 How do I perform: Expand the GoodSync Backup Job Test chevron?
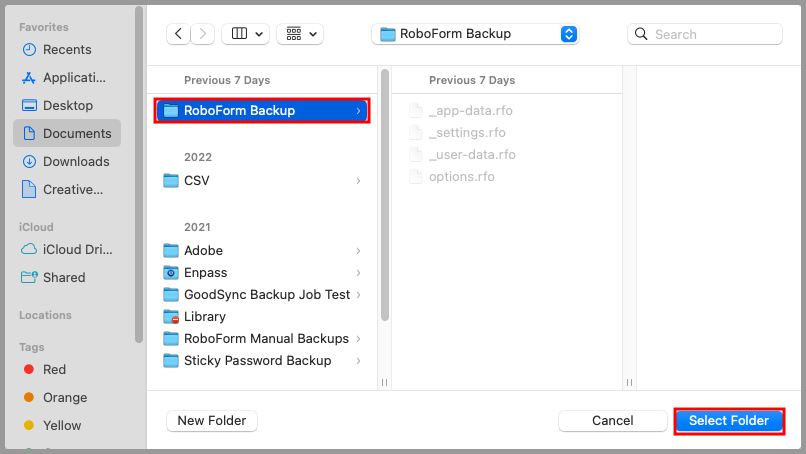pos(358,295)
